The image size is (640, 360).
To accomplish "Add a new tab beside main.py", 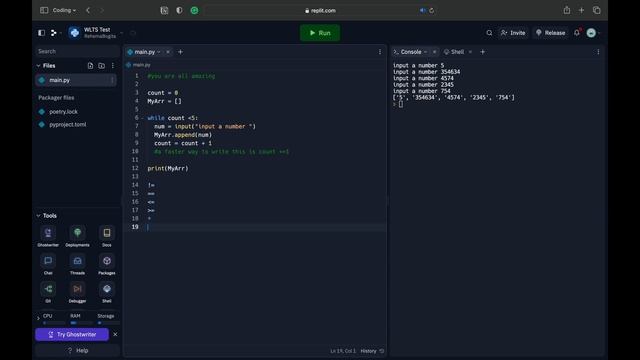I will (180, 52).
